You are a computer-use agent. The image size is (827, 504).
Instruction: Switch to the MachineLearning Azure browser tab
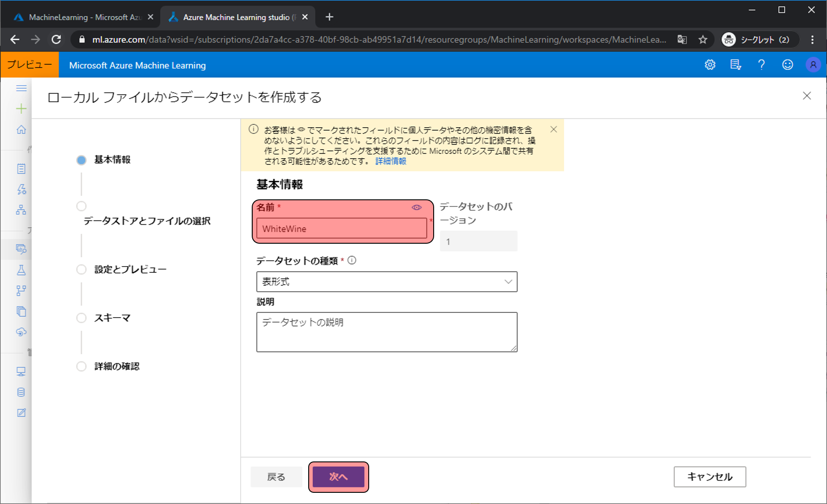click(84, 17)
